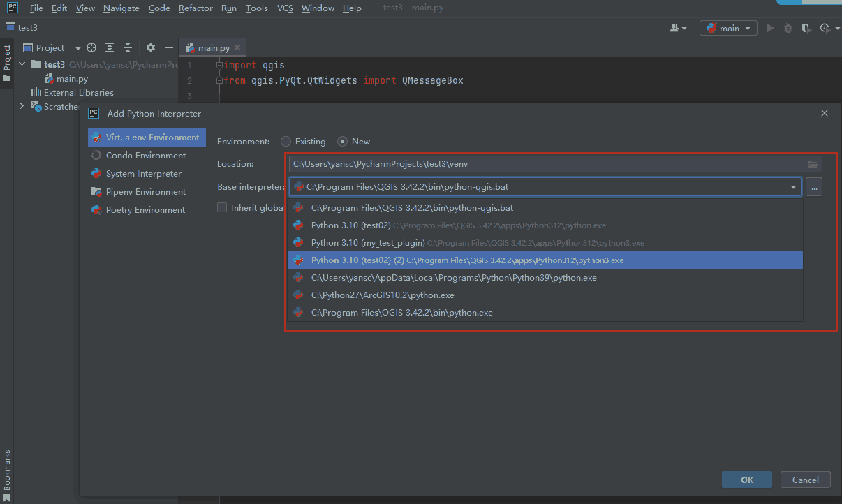This screenshot has height=504, width=842.
Task: Click the Base interpreter combo arrow
Action: coord(794,187)
